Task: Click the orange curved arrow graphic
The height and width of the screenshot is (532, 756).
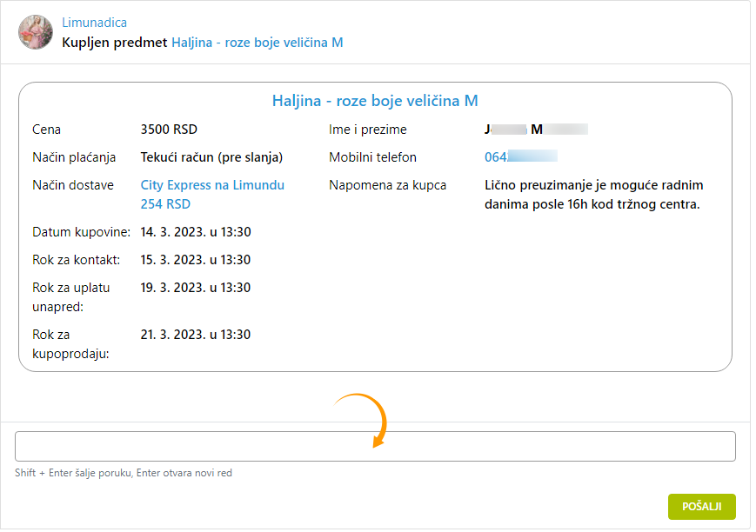Action: (x=364, y=421)
